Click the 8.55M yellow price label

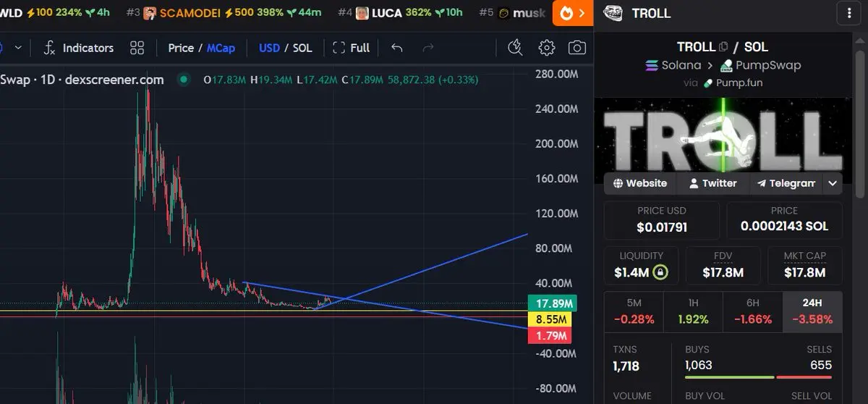[549, 319]
